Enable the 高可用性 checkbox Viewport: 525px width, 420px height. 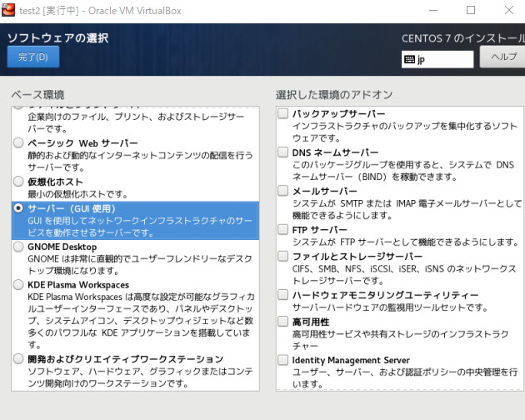[283, 322]
